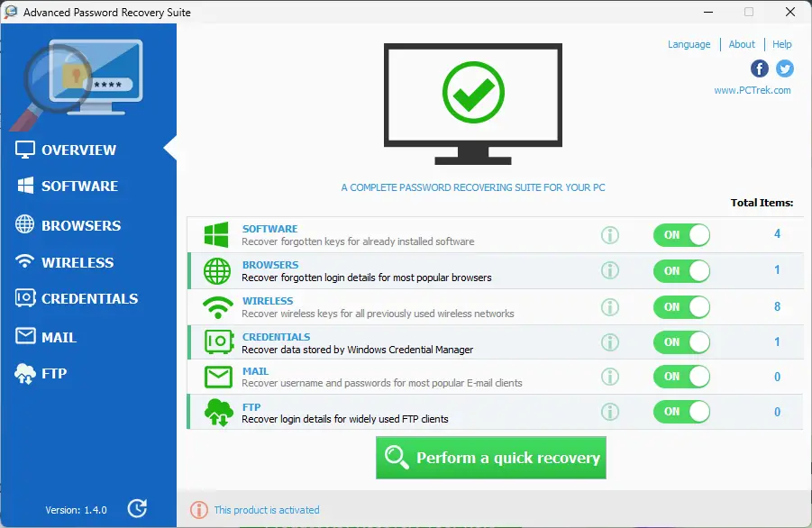This screenshot has height=528, width=812.
Task: Click 'This product is activated' text
Action: [267, 510]
